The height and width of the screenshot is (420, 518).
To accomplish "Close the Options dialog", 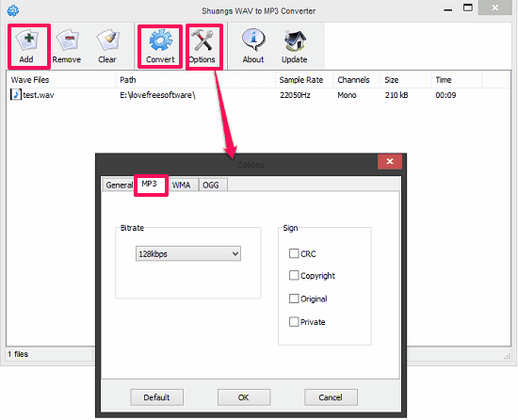I will [x=390, y=161].
